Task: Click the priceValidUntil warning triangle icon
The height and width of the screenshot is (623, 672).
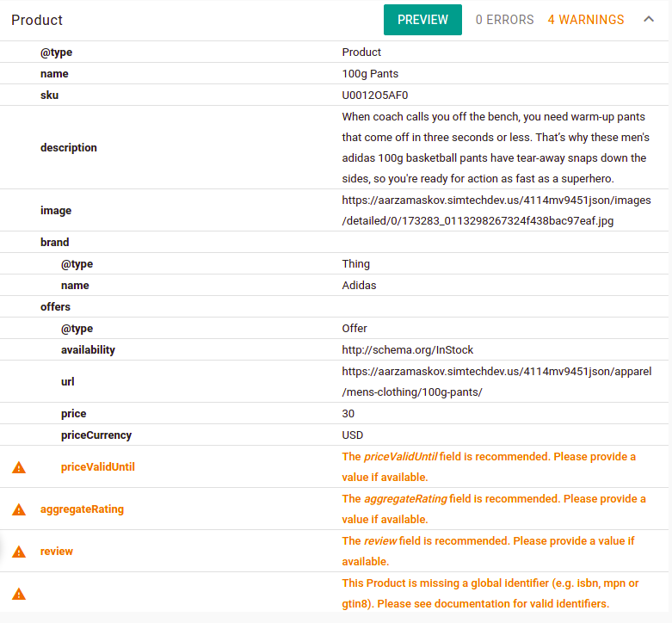Action: coord(19,467)
